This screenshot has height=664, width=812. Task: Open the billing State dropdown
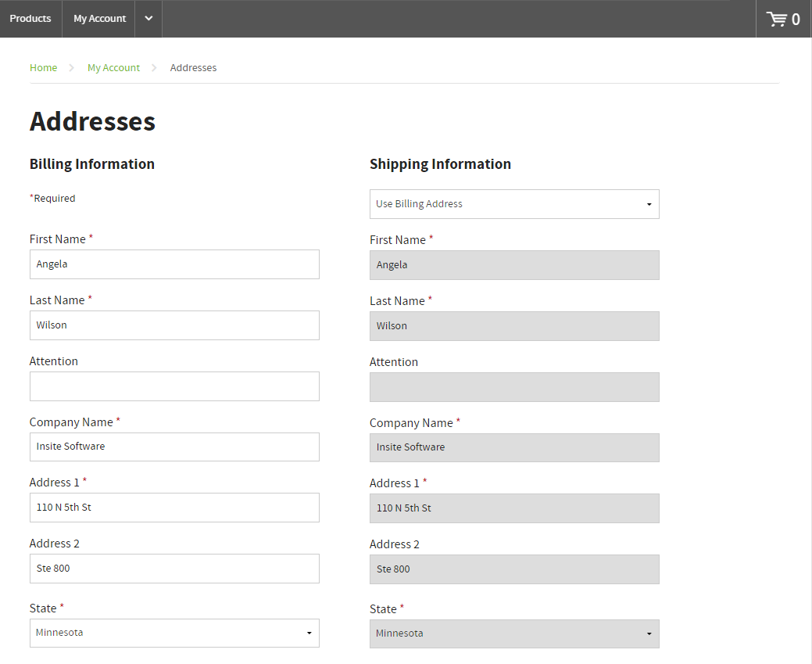[x=173, y=633]
